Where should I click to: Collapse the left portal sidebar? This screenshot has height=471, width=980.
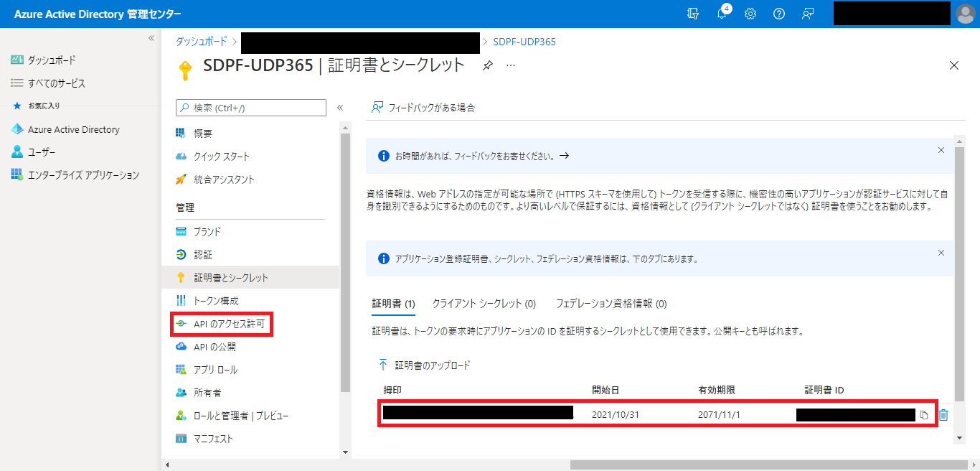[151, 38]
